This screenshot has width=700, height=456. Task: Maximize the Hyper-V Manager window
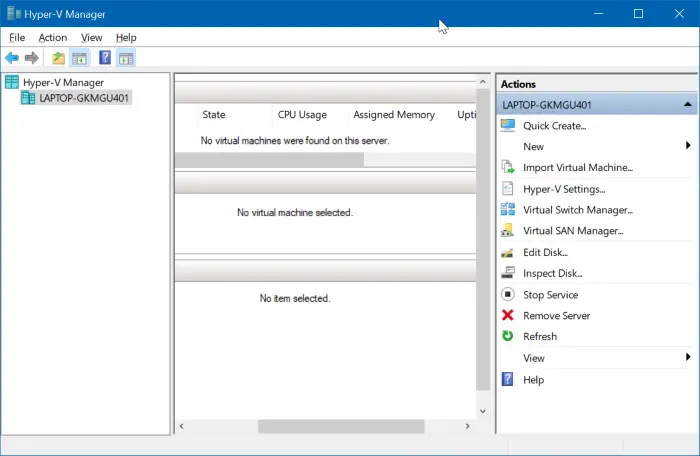[638, 13]
